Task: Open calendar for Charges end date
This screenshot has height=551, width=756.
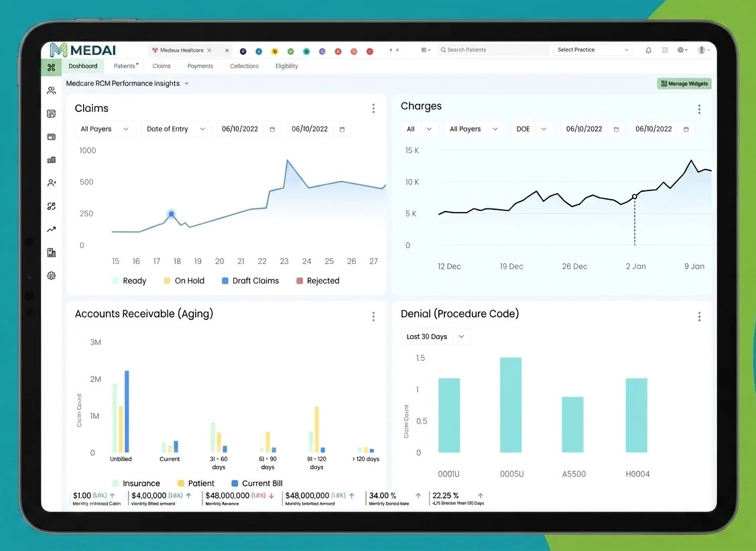Action: pyautogui.click(x=686, y=129)
